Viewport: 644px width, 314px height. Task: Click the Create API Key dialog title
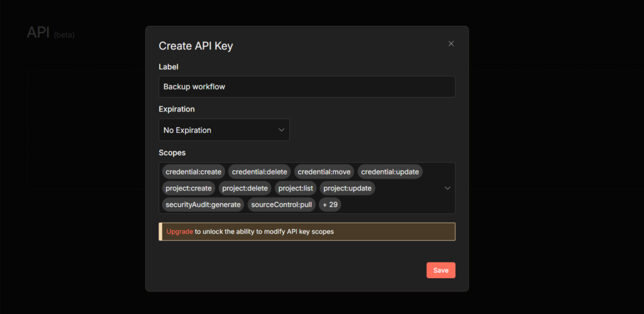196,46
